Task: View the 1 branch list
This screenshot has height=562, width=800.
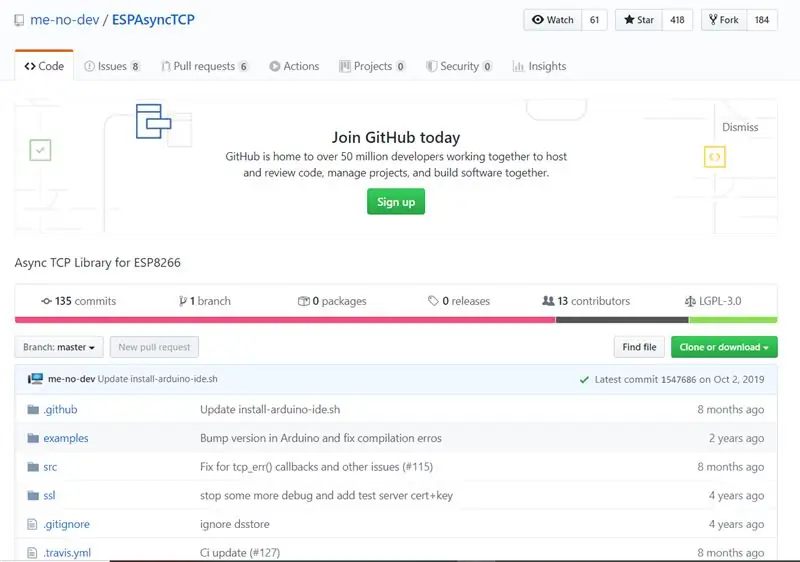Action: (205, 301)
